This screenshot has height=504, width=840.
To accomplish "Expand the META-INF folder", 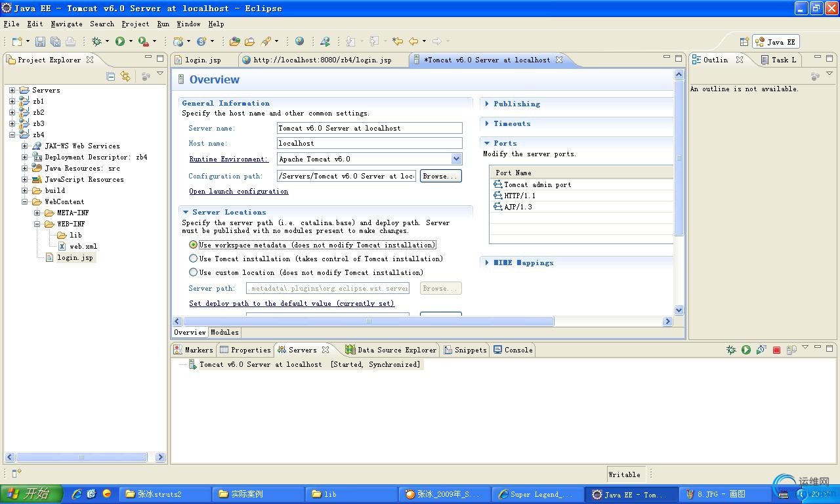I will coord(37,213).
